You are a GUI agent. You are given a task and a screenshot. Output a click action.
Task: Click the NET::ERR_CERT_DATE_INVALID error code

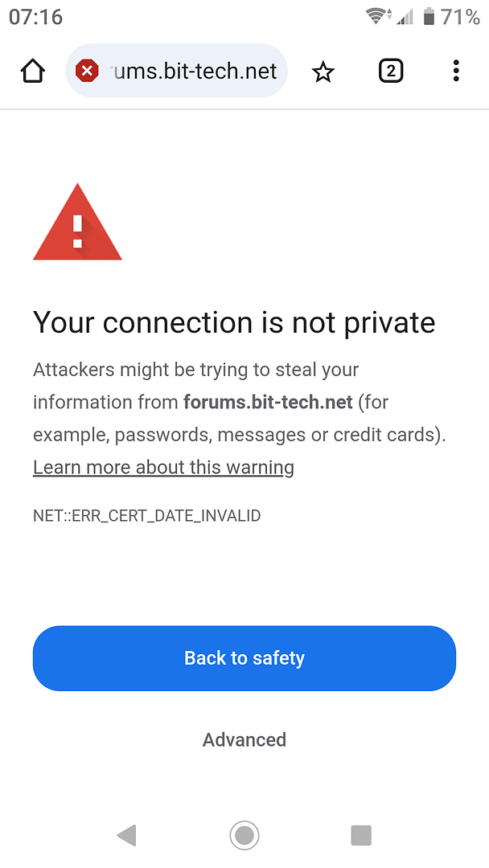tap(146, 516)
